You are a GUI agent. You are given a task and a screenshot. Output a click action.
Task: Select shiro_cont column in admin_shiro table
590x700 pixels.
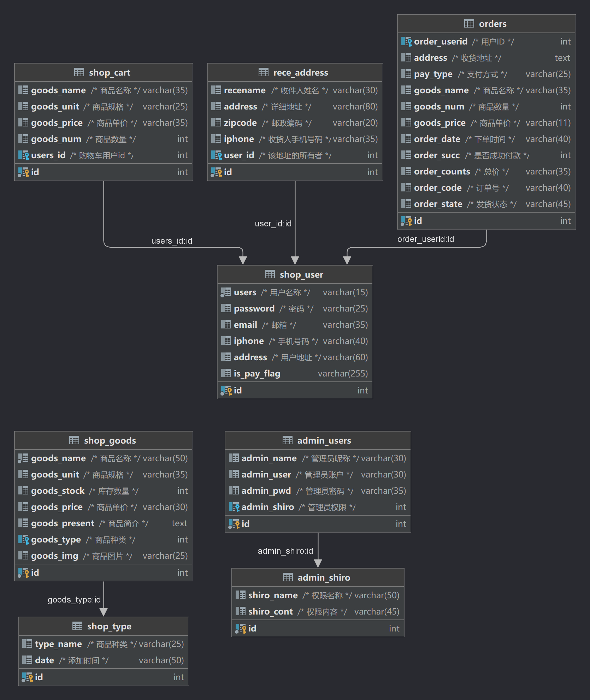(x=318, y=612)
